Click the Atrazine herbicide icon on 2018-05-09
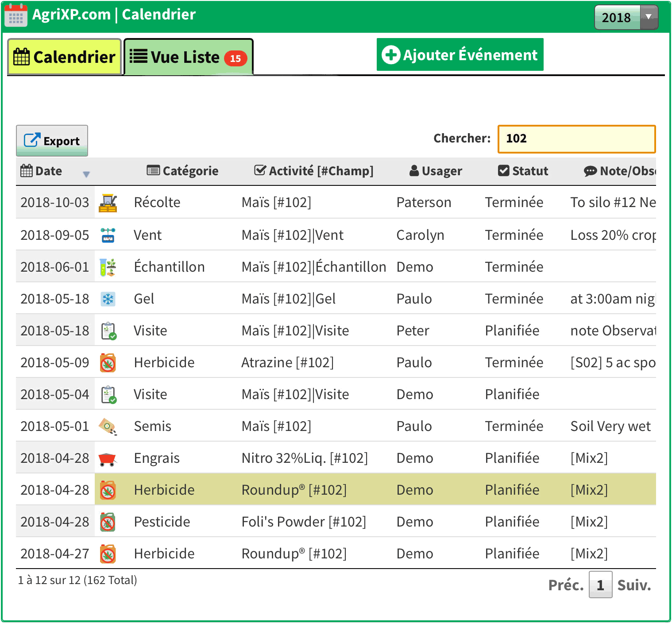This screenshot has width=672, height=623. click(x=108, y=363)
